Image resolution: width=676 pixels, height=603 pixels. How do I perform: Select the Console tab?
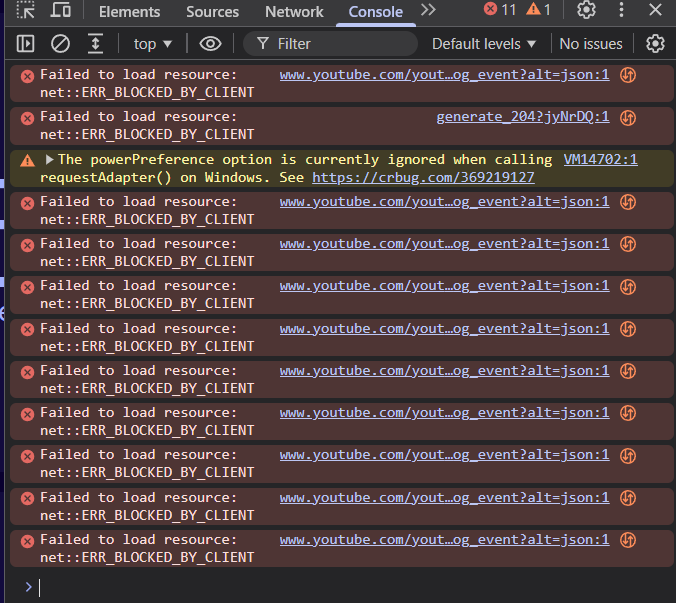376,12
